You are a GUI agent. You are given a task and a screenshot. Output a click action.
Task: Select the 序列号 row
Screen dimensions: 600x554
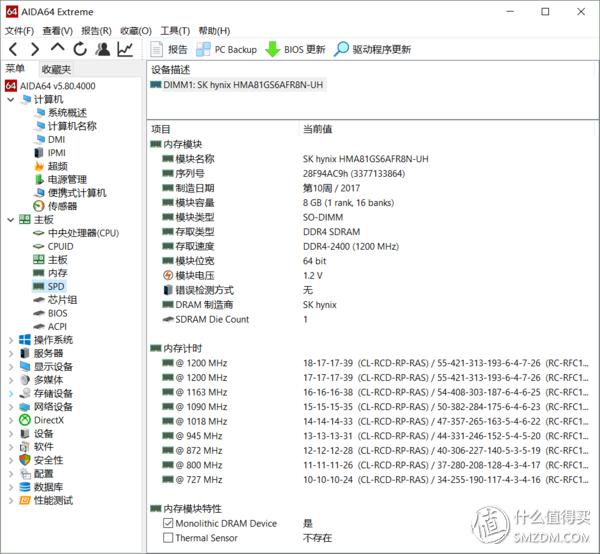tap(371, 173)
